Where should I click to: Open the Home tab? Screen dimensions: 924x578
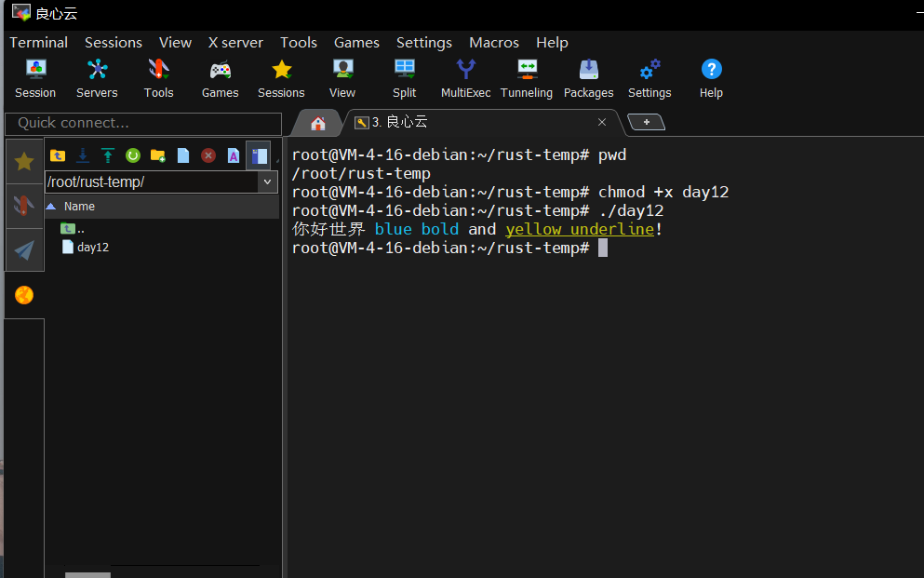tap(318, 123)
